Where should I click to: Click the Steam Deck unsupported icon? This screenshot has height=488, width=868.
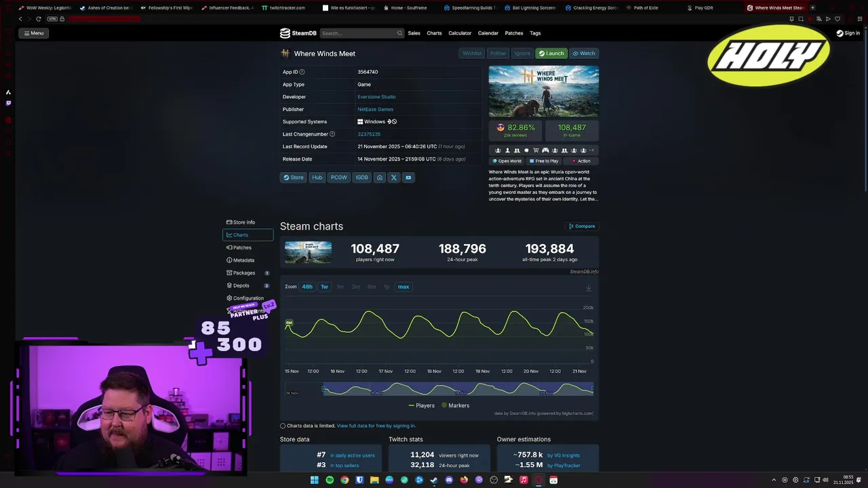click(x=392, y=122)
